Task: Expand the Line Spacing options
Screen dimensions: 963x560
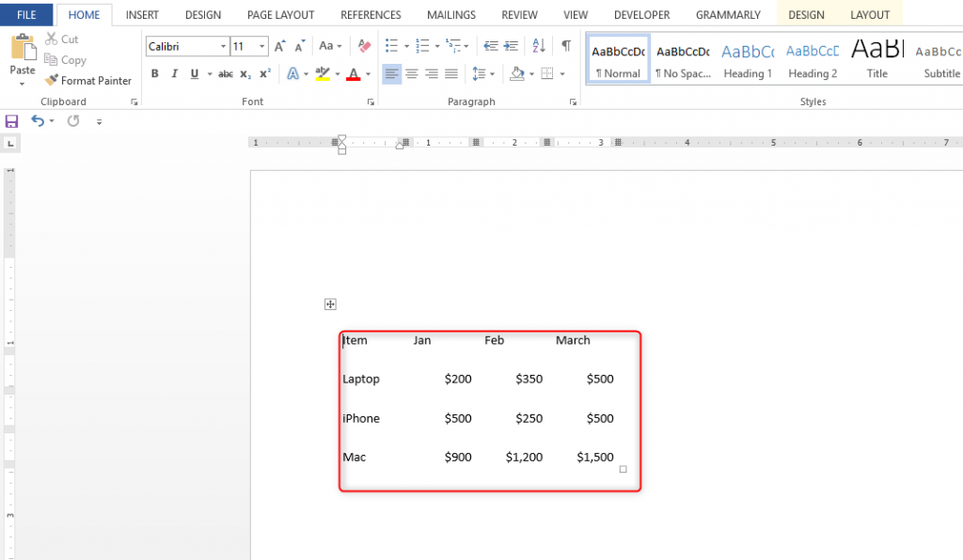Action: tap(493, 73)
